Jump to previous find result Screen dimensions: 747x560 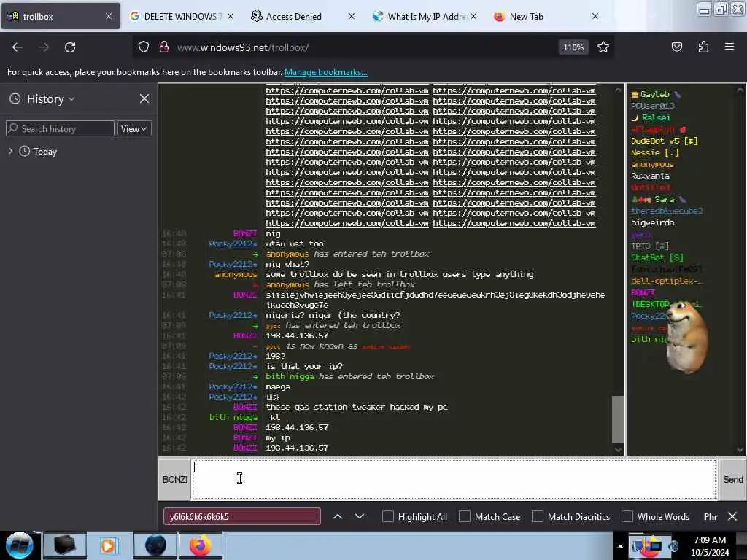point(337,516)
